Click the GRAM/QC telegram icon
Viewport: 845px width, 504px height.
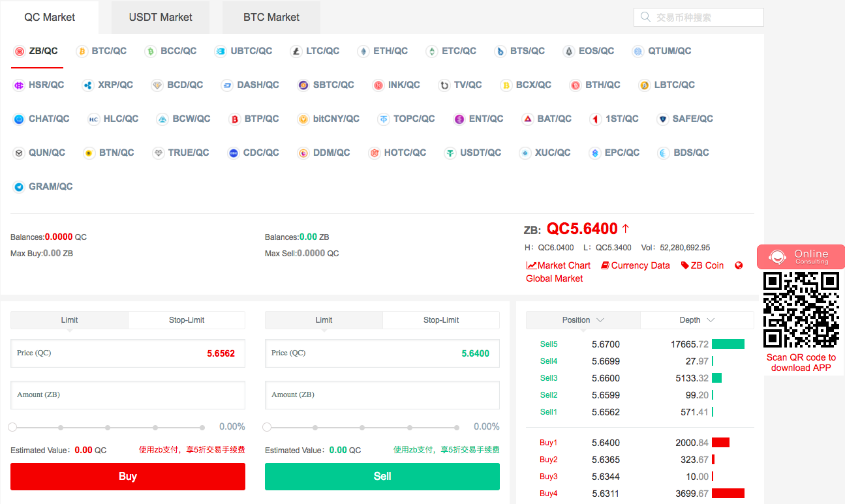19,186
